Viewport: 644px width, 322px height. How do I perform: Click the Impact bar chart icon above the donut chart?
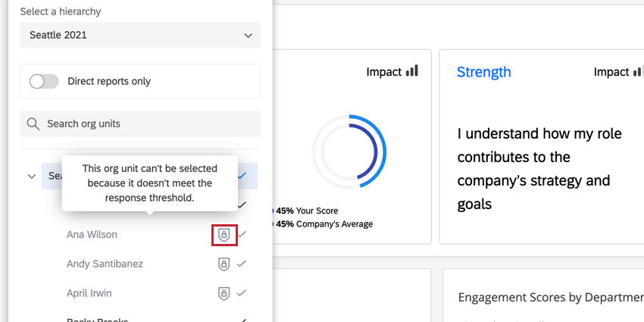coord(412,71)
